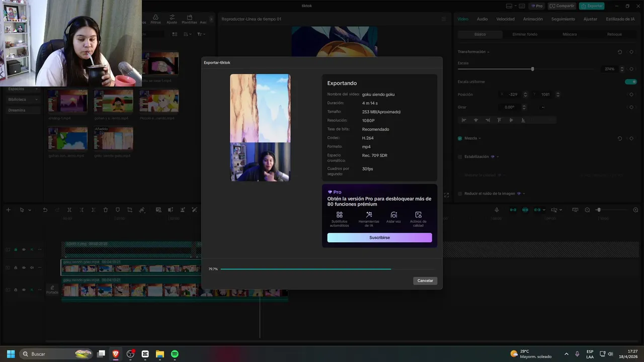The image size is (644, 362).
Task: Click the Compartir button
Action: (x=562, y=6)
